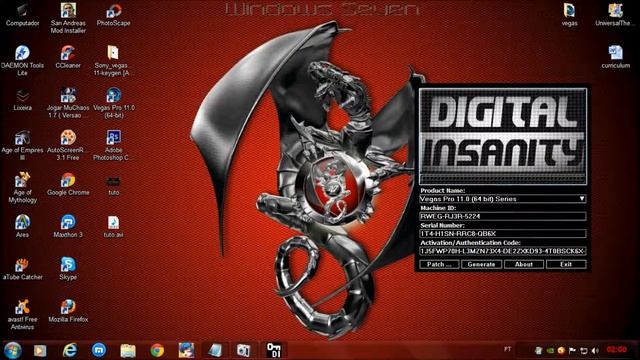Screen dimensions: 640x360
Task: Open Age of Empires III shortcut
Action: click(x=22, y=145)
